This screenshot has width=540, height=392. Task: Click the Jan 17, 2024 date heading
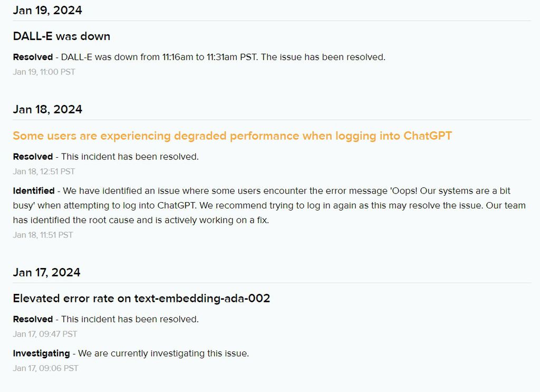(x=46, y=273)
